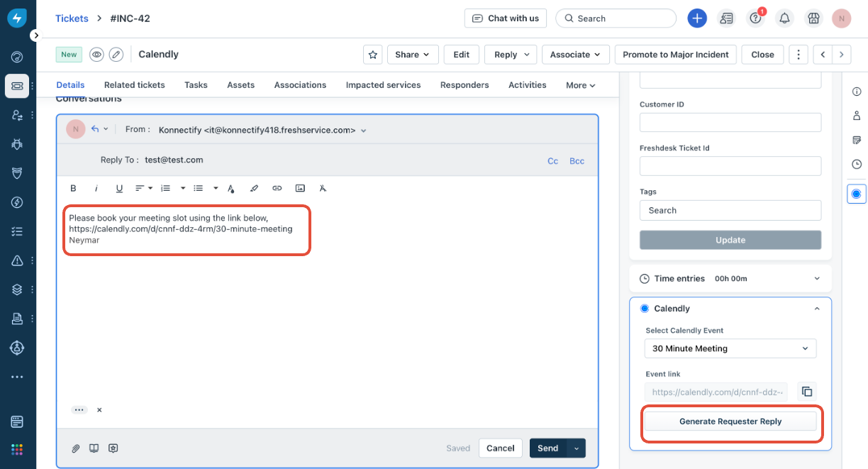Open the Assets layers icon in sidebar
This screenshot has height=469, width=868.
point(17,289)
